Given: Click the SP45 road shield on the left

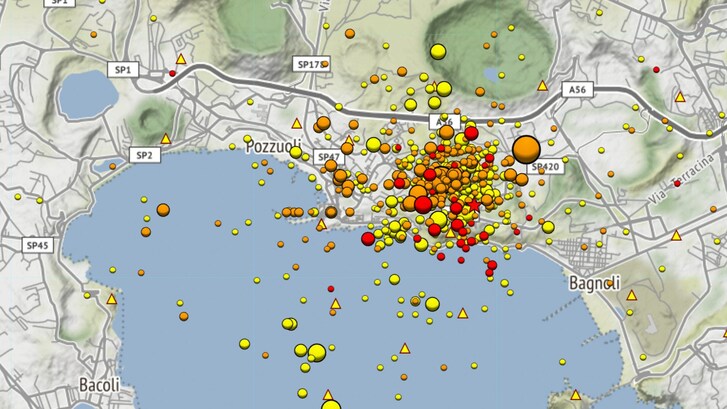Looking at the screenshot, I should pyautogui.click(x=39, y=244).
